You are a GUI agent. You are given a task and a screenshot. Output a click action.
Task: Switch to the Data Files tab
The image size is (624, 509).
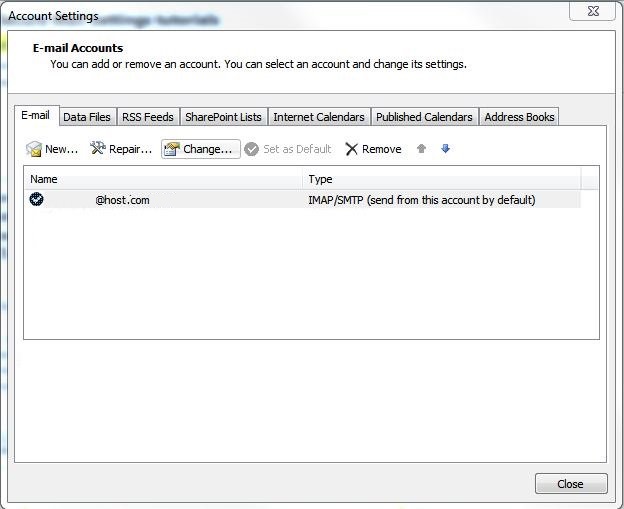87,117
